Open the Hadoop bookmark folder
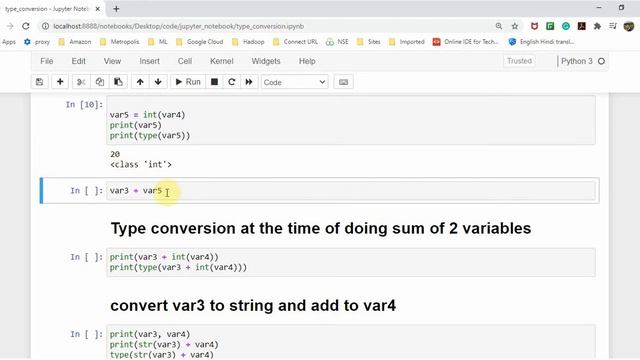The height and width of the screenshot is (360, 640). (248, 42)
